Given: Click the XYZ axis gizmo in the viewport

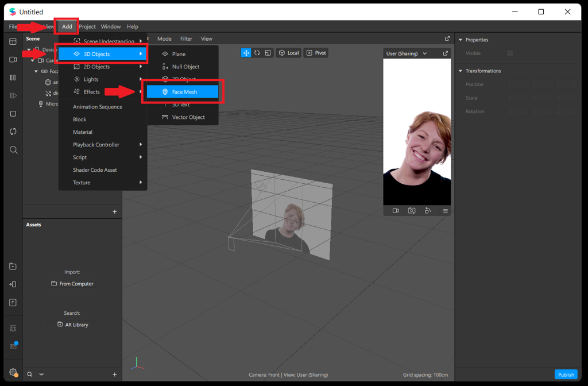Looking at the screenshot, I should pyautogui.click(x=137, y=364).
